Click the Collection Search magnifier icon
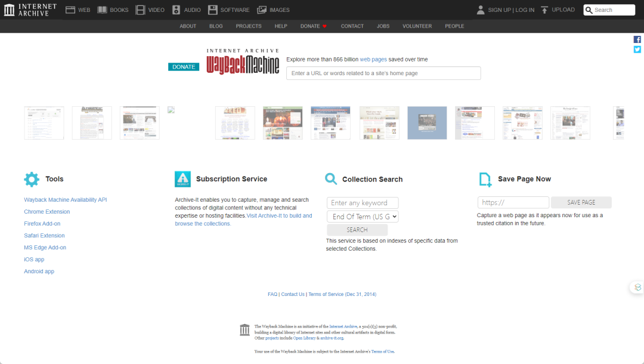Image resolution: width=644 pixels, height=364 pixels. click(330, 178)
